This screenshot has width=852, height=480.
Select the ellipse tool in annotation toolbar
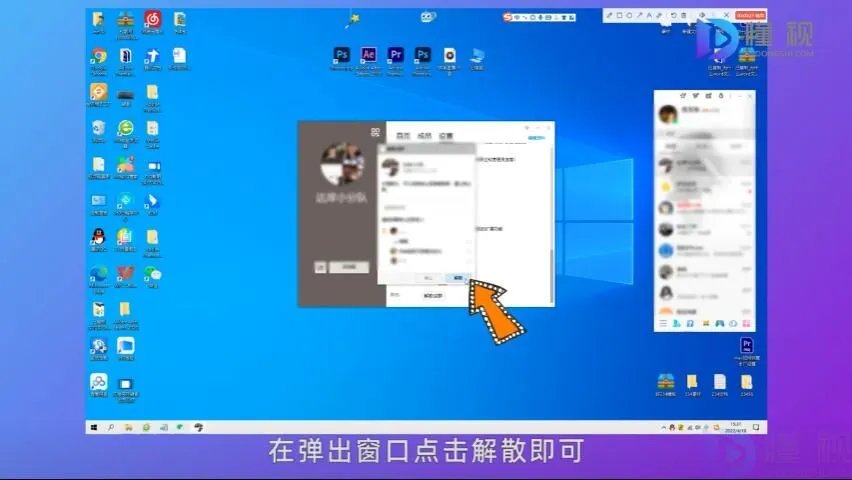coord(629,15)
